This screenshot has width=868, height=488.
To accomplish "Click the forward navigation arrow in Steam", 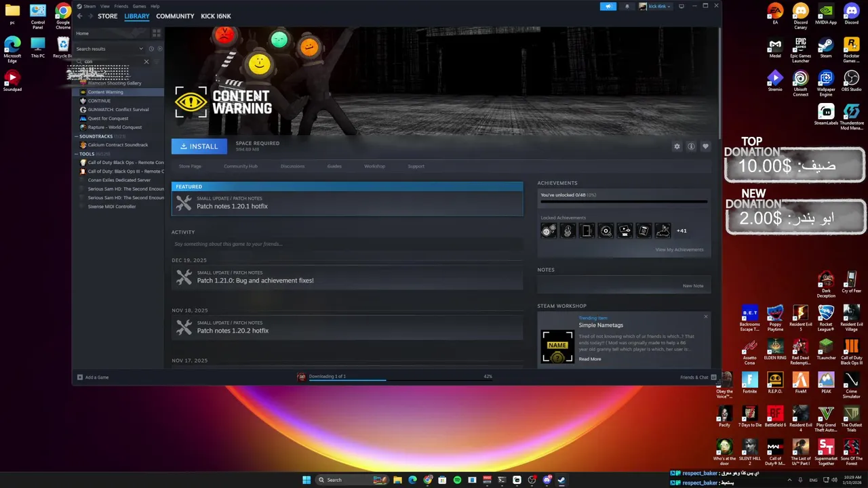I will point(90,16).
